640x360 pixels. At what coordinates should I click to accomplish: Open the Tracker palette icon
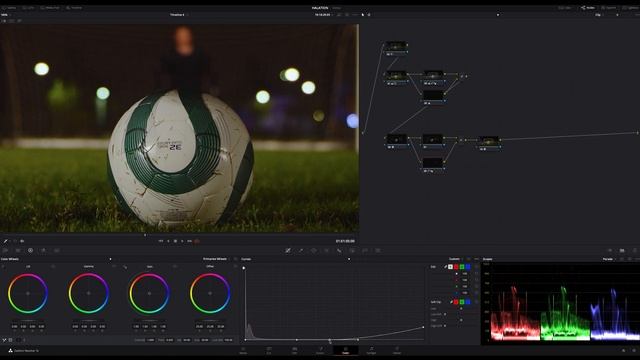327,250
